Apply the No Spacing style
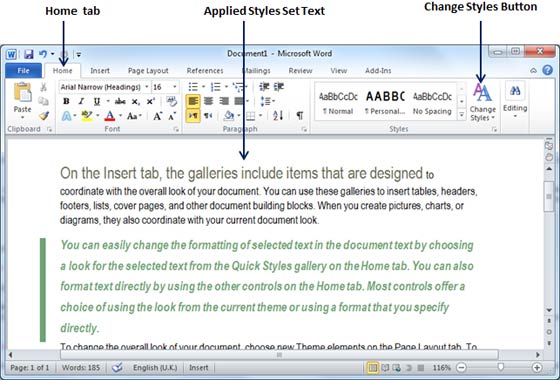Image resolution: width=560 pixels, height=380 pixels. [432, 103]
